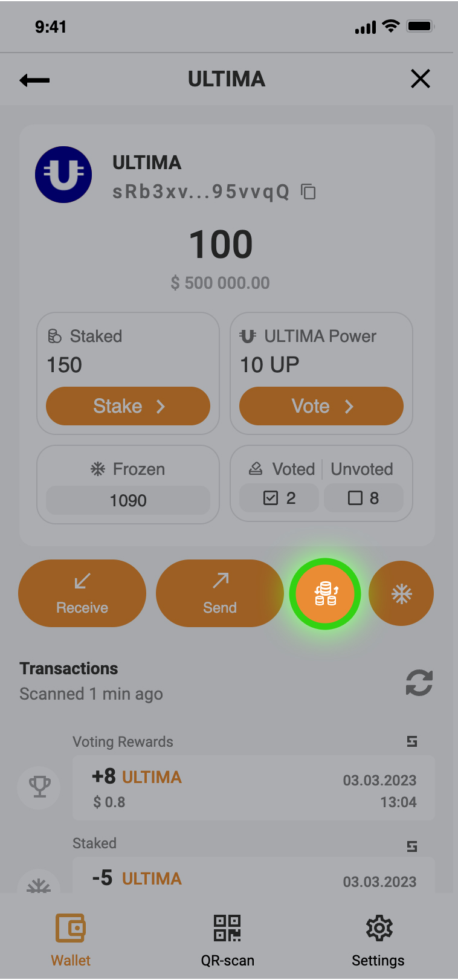
Task: Select the Unvoted checkbox count 8
Action: click(363, 498)
